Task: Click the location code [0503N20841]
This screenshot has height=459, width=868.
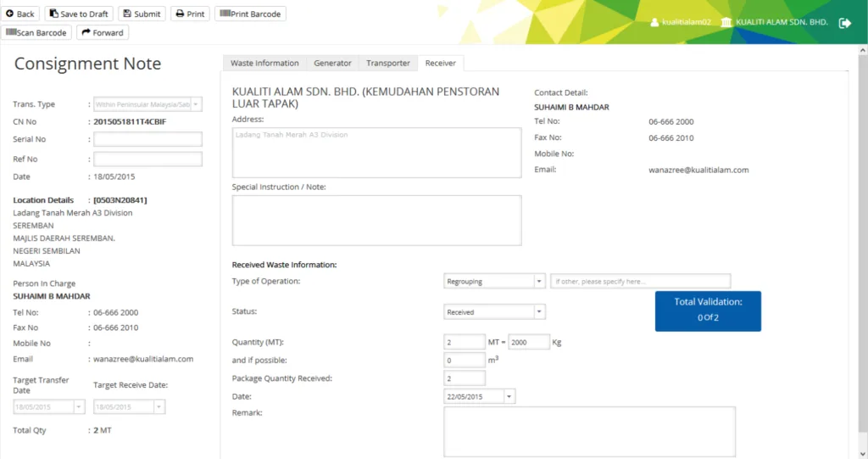Action: pos(120,200)
